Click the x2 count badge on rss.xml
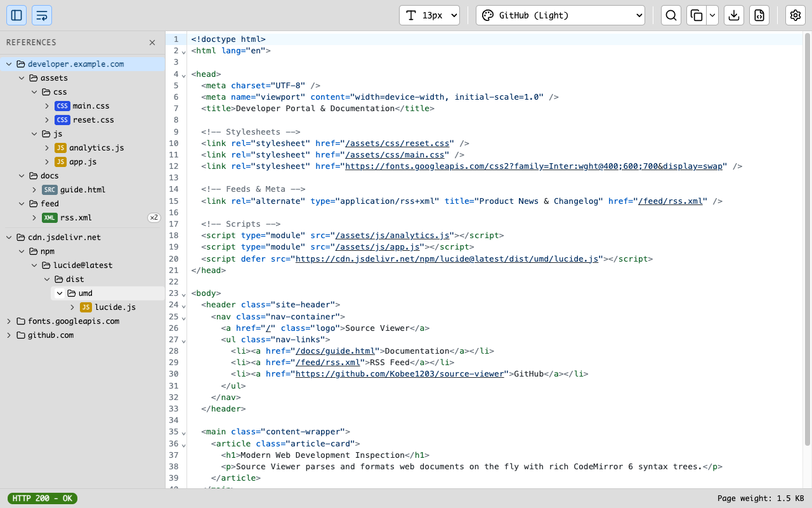Viewport: 812px width, 508px height. 154,218
